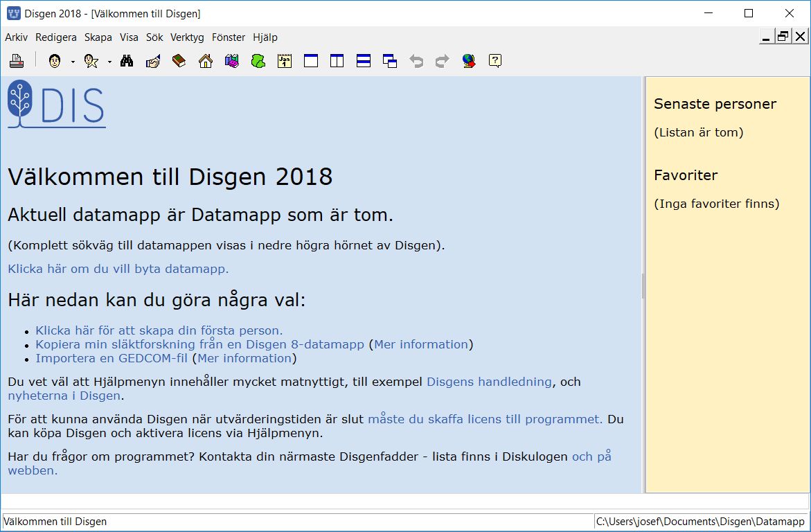Click 'Aktuell datamapp är Datamapp som är tom.'
This screenshot has width=811, height=532.
pos(201,215)
